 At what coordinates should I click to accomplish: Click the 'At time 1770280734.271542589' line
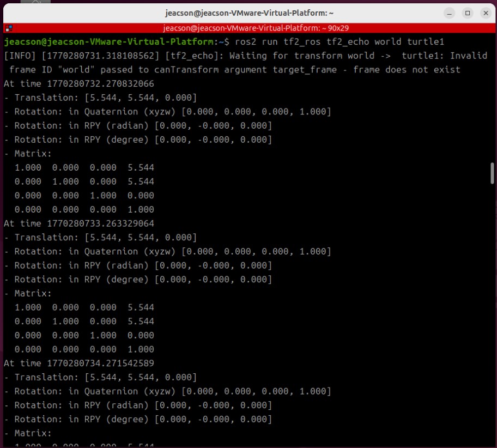(79, 363)
